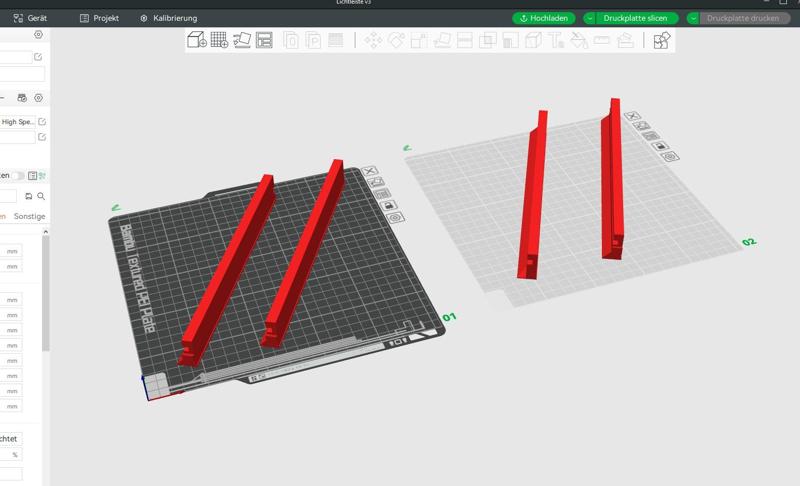Click the Hochladen button
The image size is (800, 486).
(x=544, y=18)
